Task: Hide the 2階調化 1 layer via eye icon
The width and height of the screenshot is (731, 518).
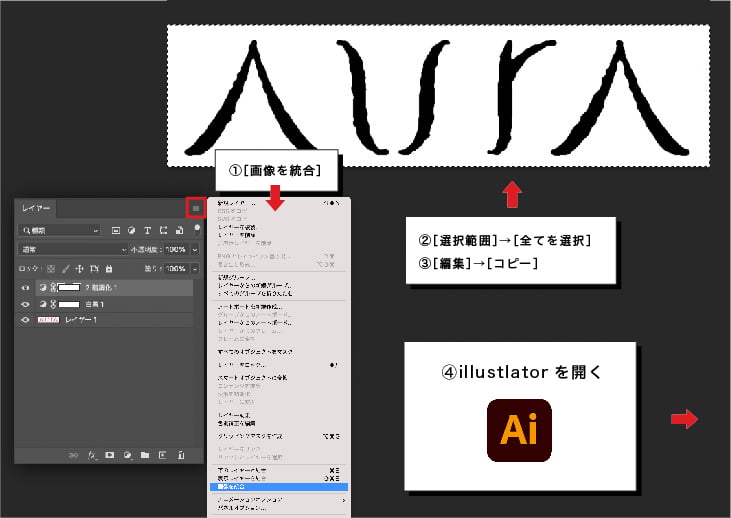Action: coord(26,288)
